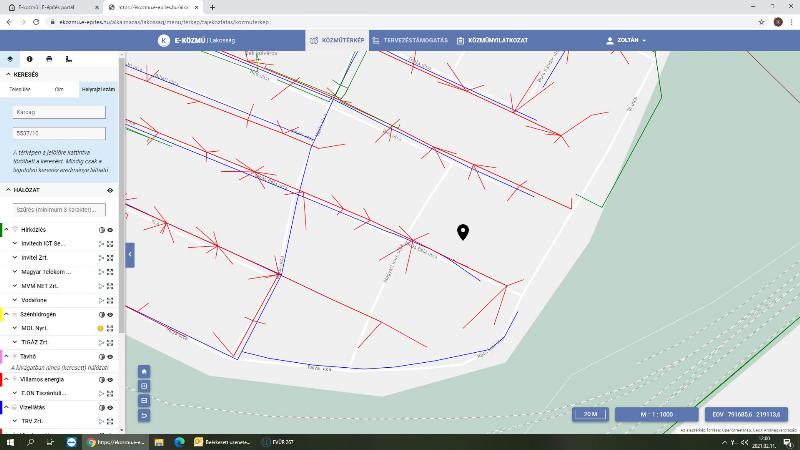Screen dimensions: 800x450
Task: Select the Cím search tab
Action: coord(59,89)
